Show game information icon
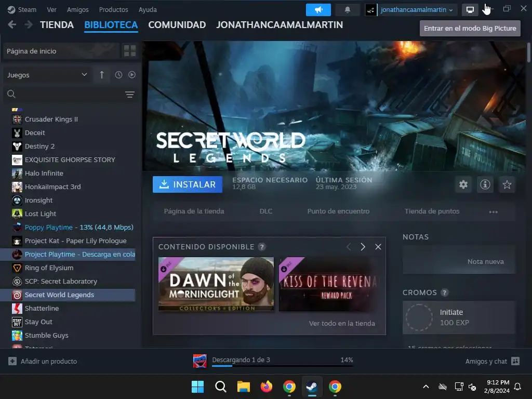 tap(485, 184)
